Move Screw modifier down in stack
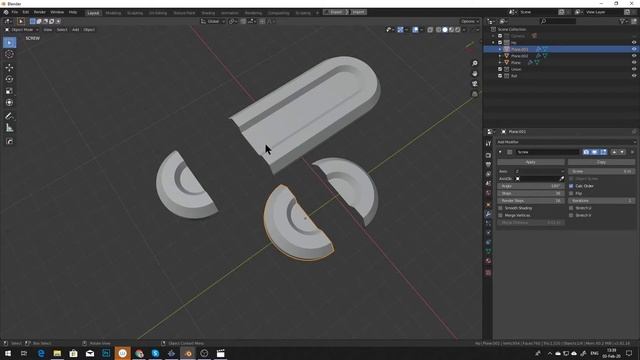The image size is (640, 360). pyautogui.click(x=622, y=152)
